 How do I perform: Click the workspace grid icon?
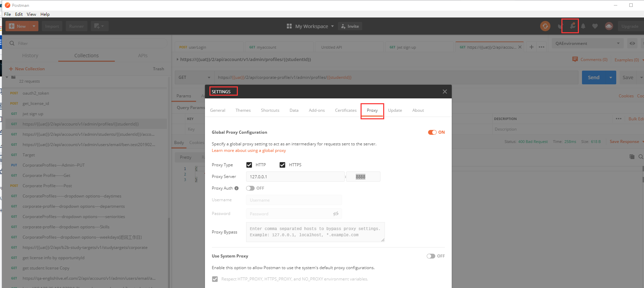(289, 26)
